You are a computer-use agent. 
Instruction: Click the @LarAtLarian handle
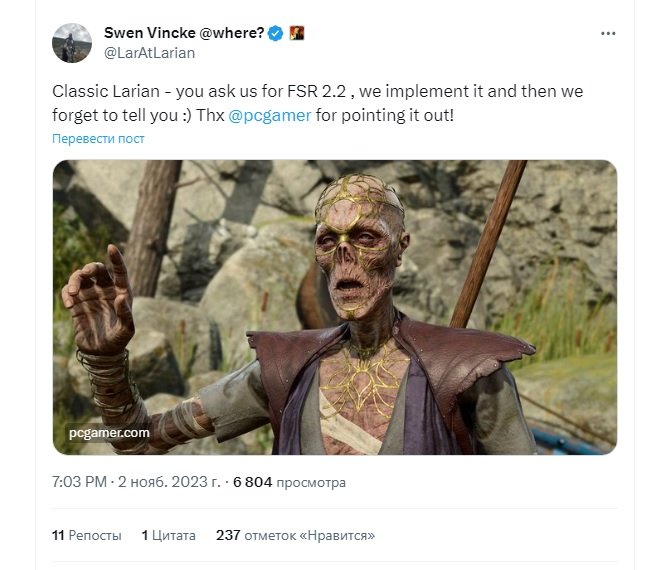(149, 52)
